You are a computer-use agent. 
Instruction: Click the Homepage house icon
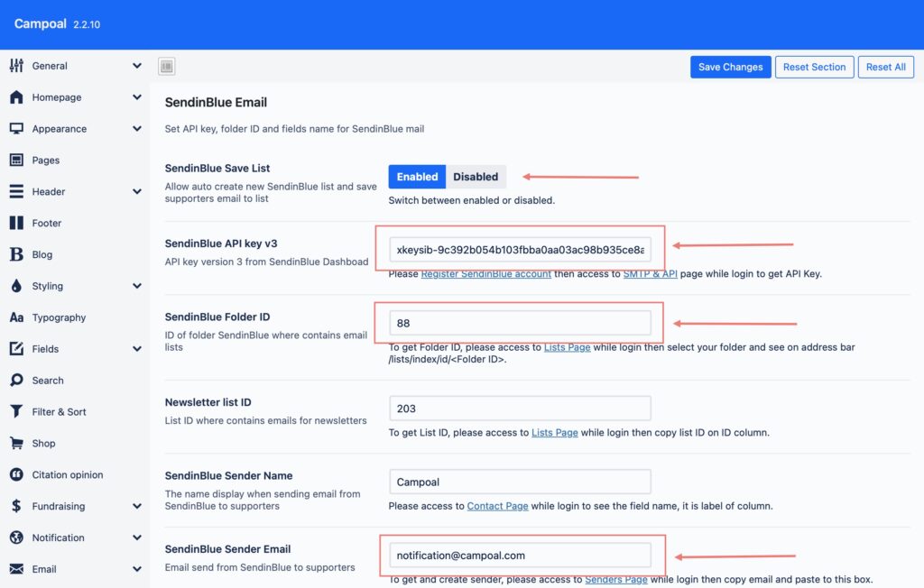(16, 97)
